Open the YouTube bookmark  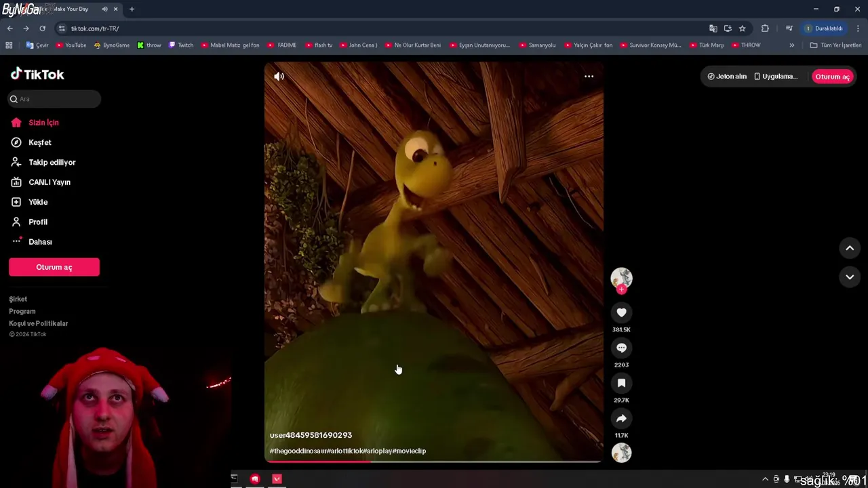(x=71, y=45)
